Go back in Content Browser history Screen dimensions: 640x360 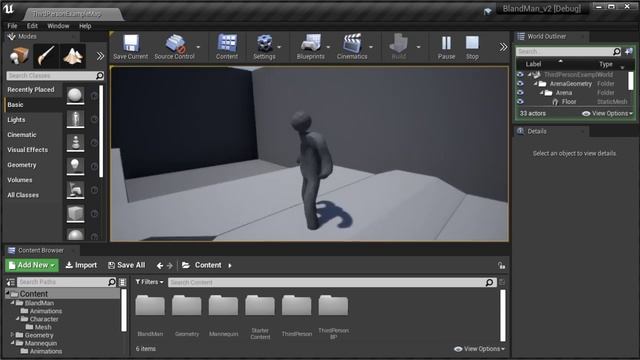(x=160, y=265)
